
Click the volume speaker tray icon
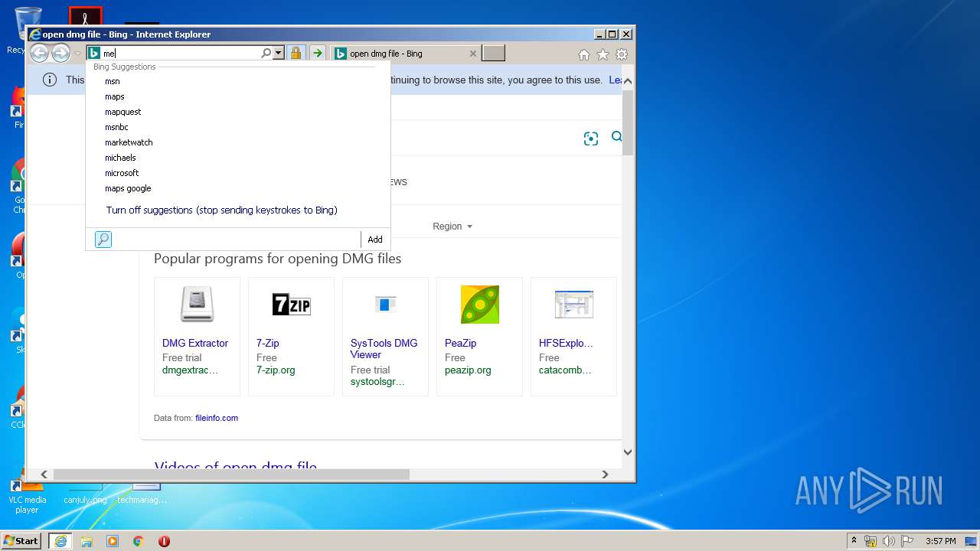point(889,541)
